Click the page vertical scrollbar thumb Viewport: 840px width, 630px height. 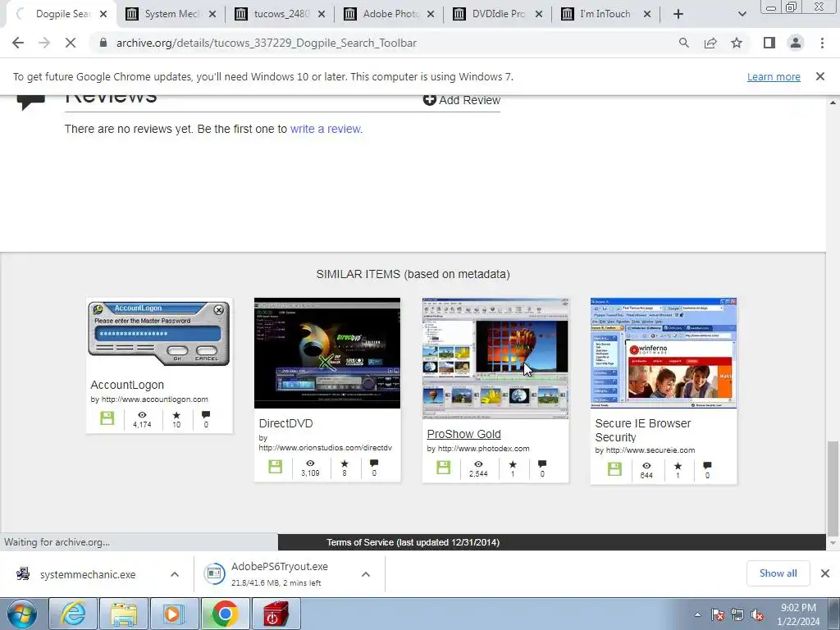point(833,488)
